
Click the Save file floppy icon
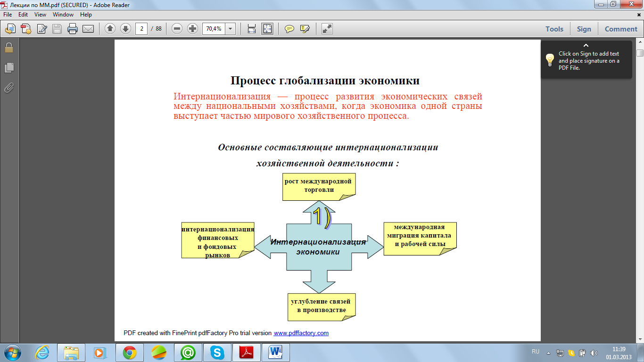57,29
